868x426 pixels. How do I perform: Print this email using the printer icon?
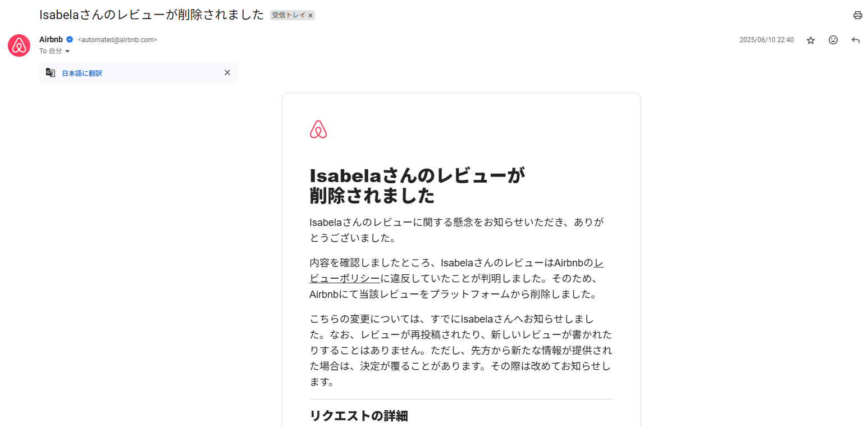click(x=857, y=15)
